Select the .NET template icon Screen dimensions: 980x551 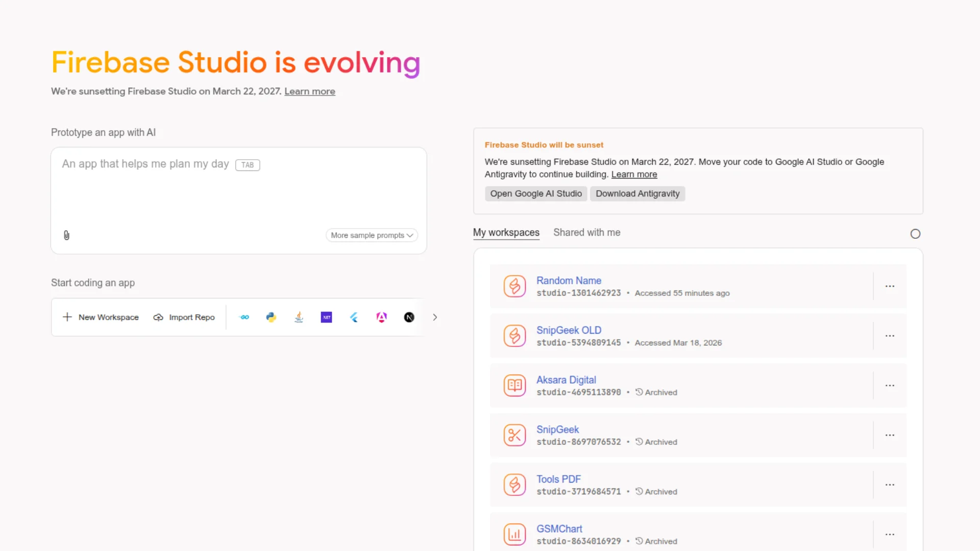[x=326, y=317]
